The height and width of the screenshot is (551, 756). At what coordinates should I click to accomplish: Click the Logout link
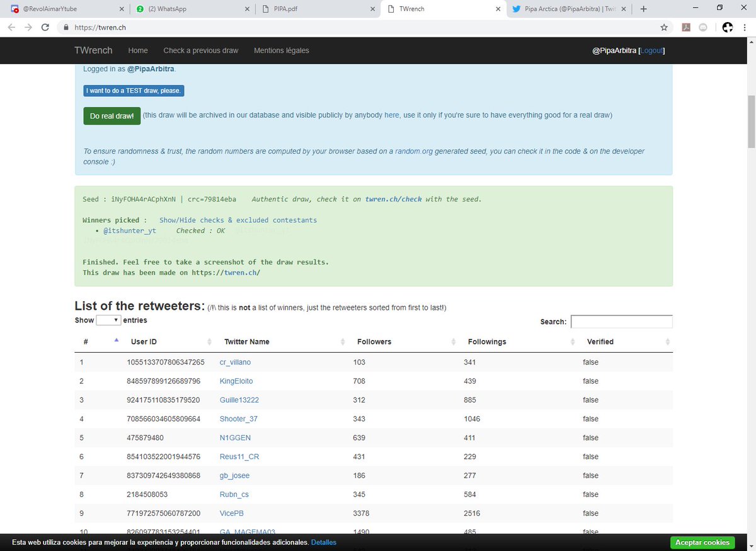point(651,50)
